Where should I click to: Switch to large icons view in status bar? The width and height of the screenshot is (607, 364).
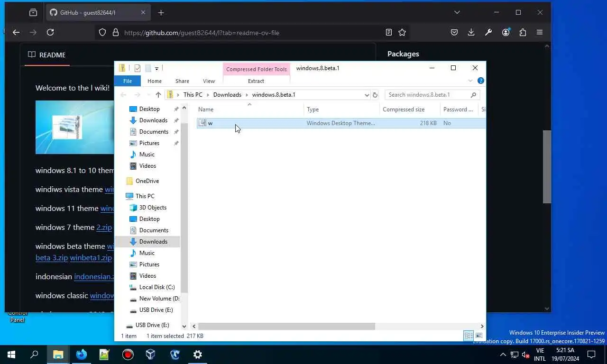tap(479, 336)
